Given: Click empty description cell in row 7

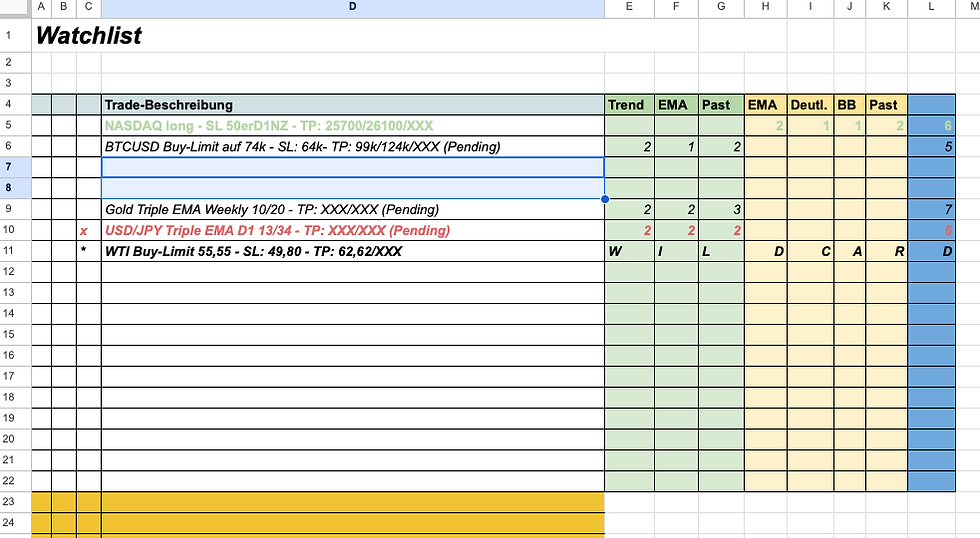Looking at the screenshot, I should [x=352, y=167].
